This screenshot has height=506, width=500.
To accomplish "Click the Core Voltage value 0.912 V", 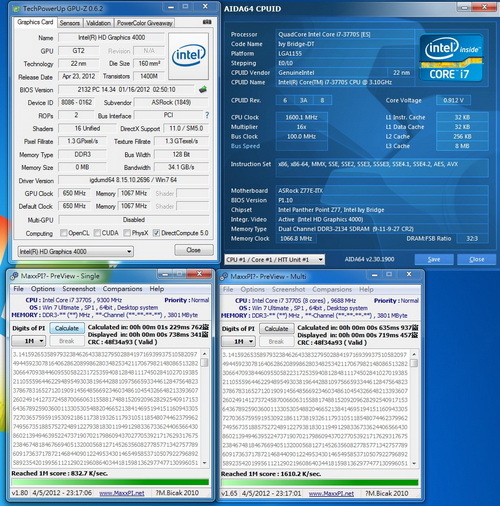I will [453, 100].
